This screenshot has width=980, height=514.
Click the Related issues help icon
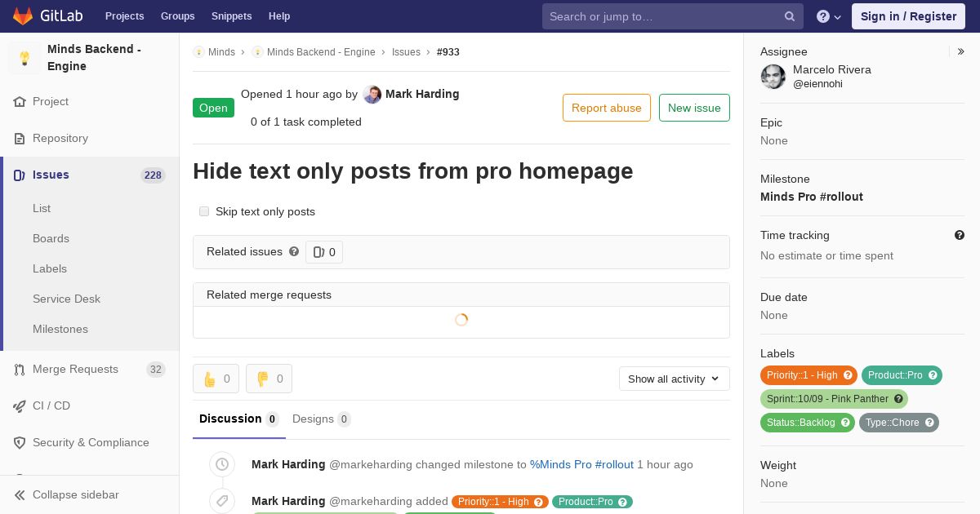pos(294,251)
